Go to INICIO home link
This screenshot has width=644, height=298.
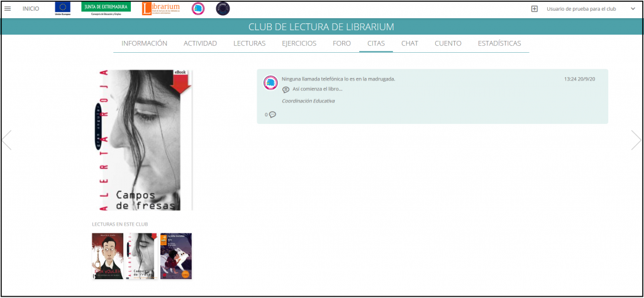point(31,9)
